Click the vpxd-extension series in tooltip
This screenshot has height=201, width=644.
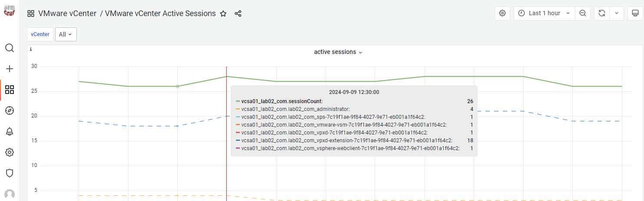pyautogui.click(x=347, y=141)
